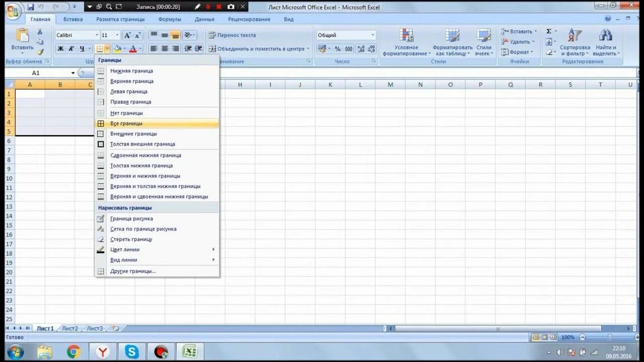Image resolution: width=644 pixels, height=362 pixels.
Task: Click the Office button
Action: coord(14,11)
